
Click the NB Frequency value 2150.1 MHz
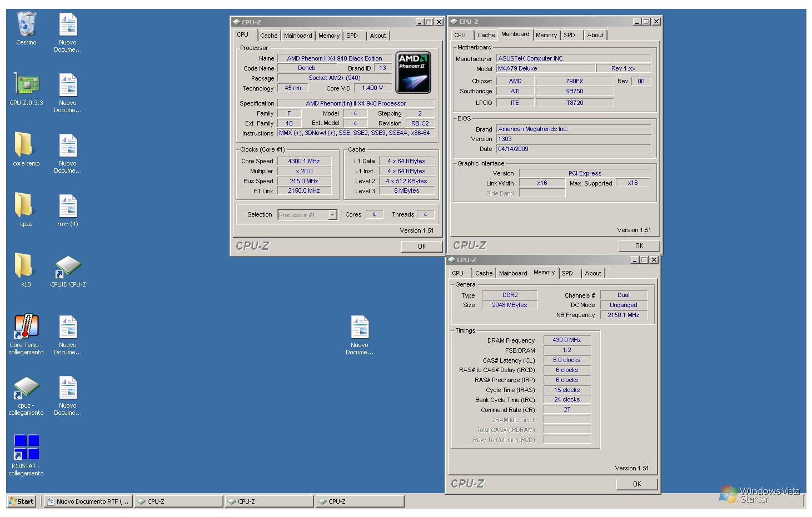[x=624, y=315]
